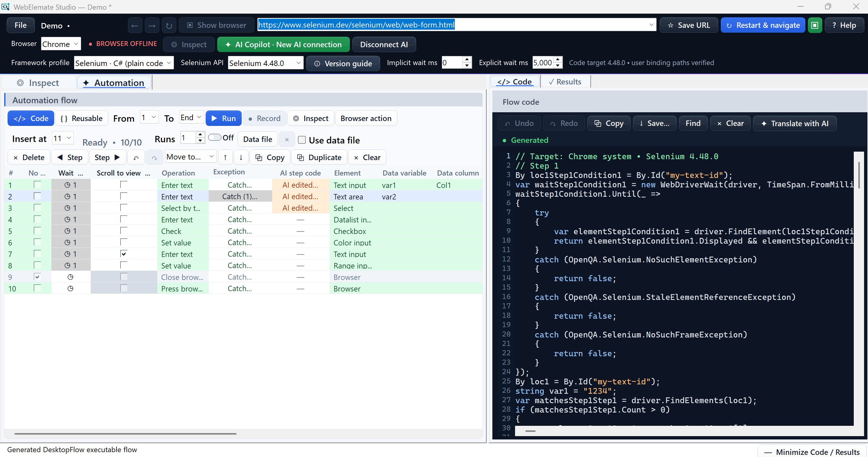Click the code panel vertical scrollbar thumb

859,175
